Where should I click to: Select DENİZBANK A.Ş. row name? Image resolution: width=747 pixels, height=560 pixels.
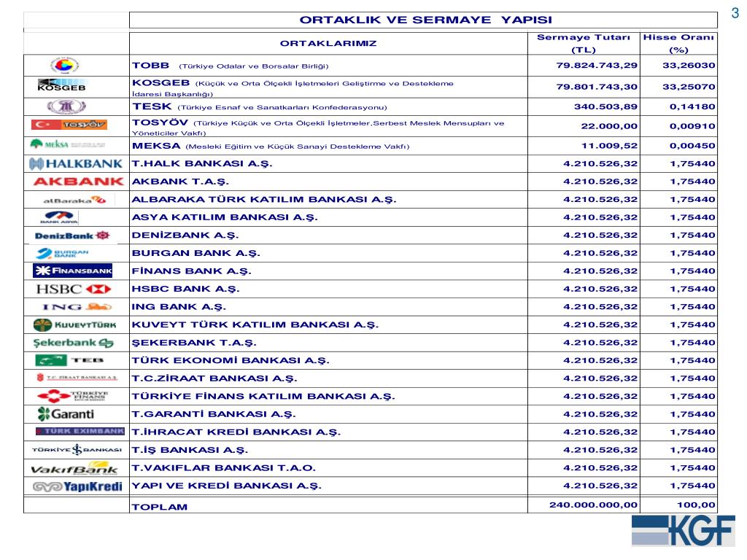pyautogui.click(x=185, y=236)
